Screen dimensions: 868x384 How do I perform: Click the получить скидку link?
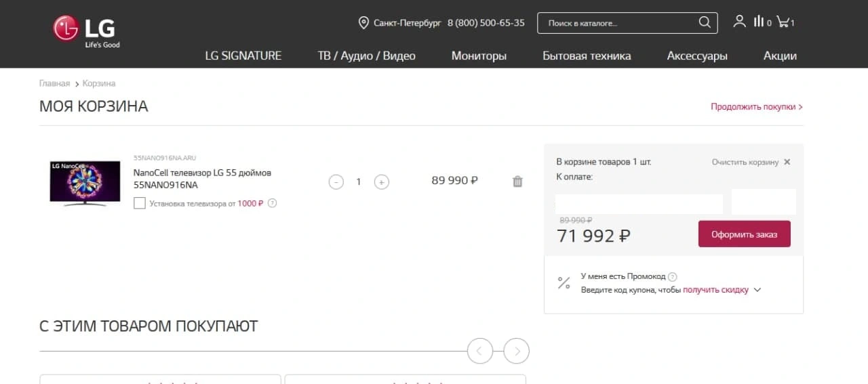tap(715, 290)
